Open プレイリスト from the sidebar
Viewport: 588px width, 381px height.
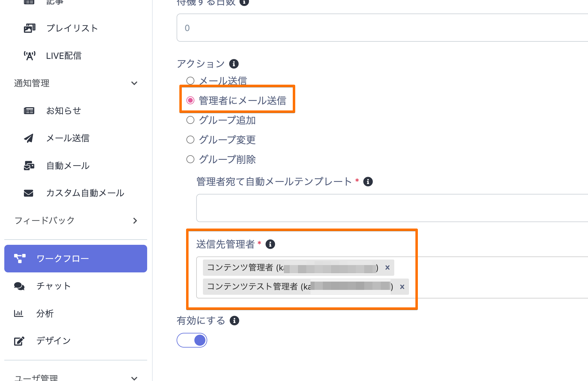pyautogui.click(x=72, y=28)
